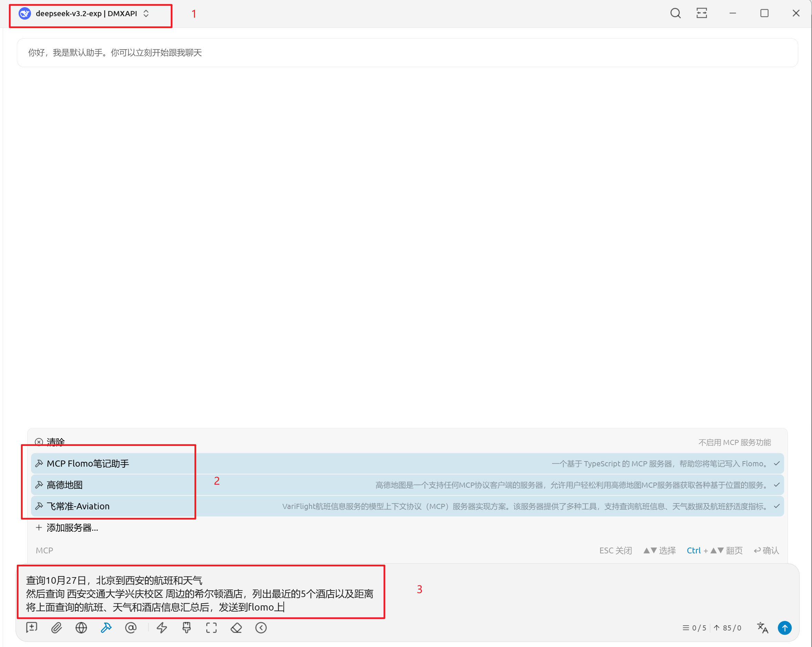Open search in top bar

click(675, 13)
